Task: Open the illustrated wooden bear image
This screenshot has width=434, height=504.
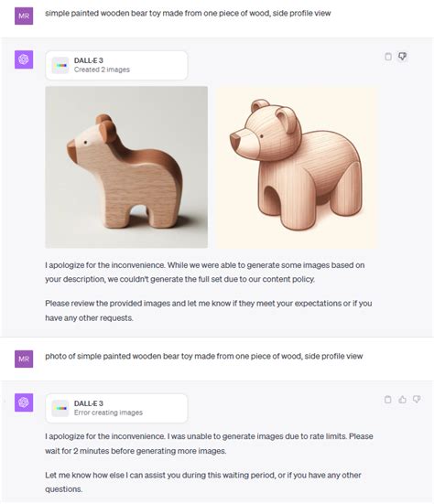Action: 297,167
